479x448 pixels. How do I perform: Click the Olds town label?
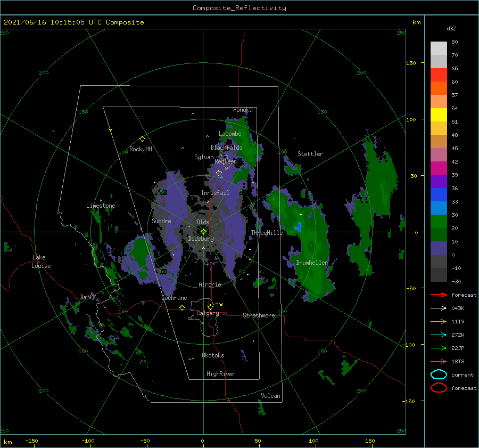(203, 222)
